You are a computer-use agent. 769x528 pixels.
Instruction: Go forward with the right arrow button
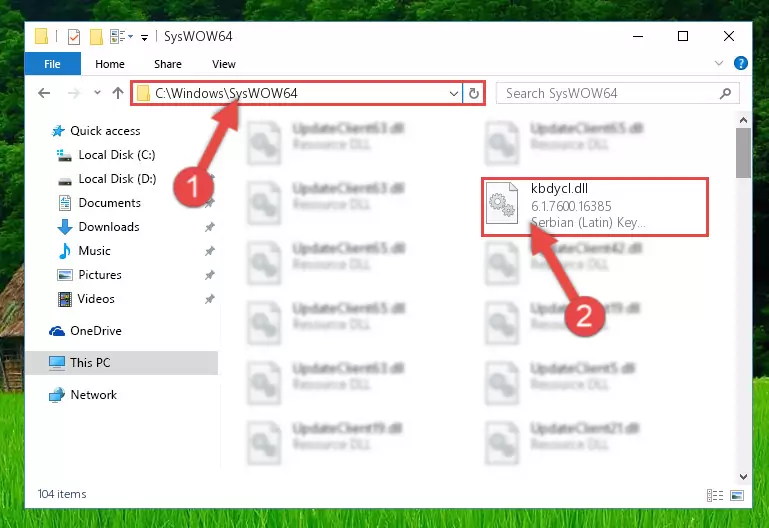click(x=74, y=93)
